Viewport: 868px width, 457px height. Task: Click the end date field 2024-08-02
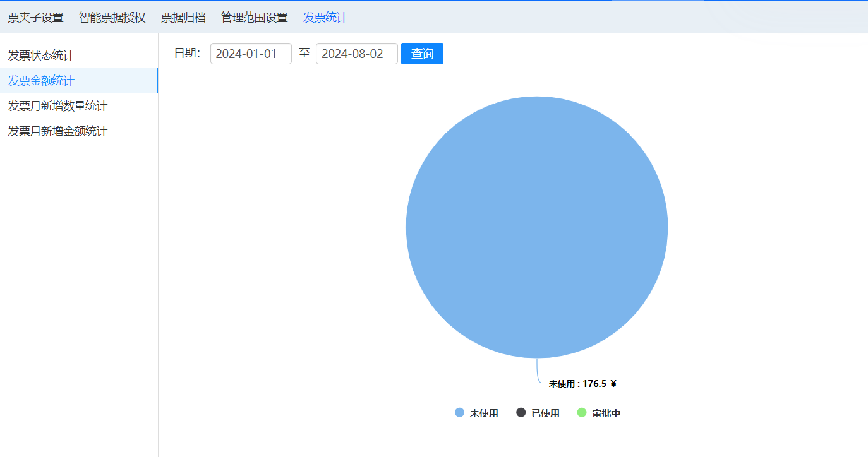(356, 54)
